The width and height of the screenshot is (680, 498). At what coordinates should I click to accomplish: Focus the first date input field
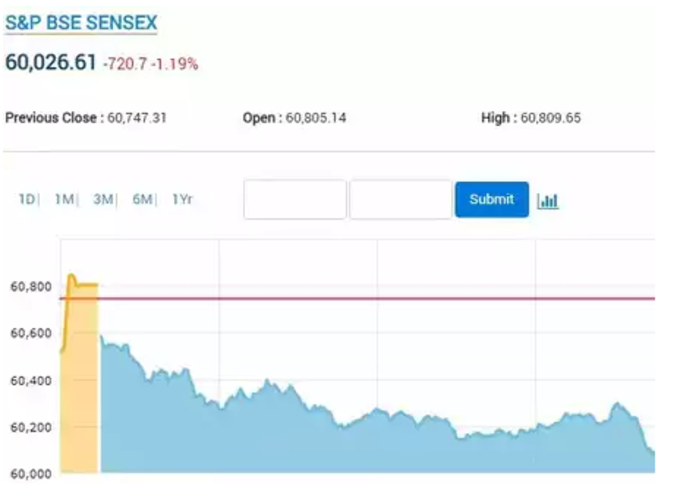(x=295, y=200)
